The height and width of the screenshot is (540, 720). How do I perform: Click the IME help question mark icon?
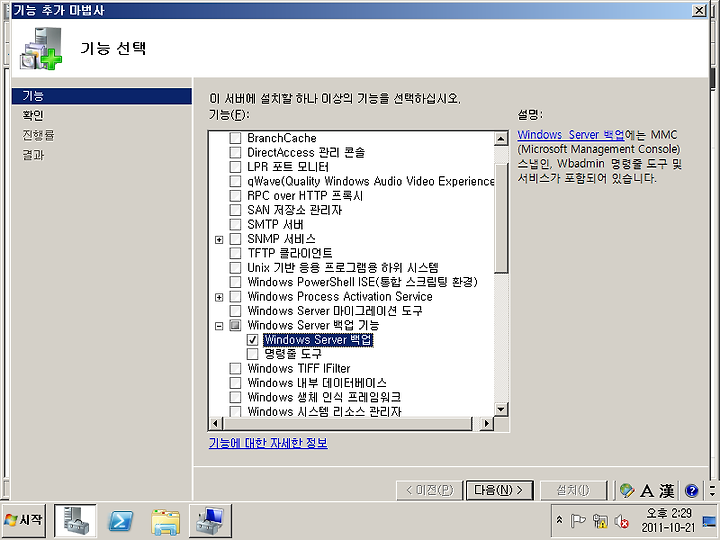(692, 490)
